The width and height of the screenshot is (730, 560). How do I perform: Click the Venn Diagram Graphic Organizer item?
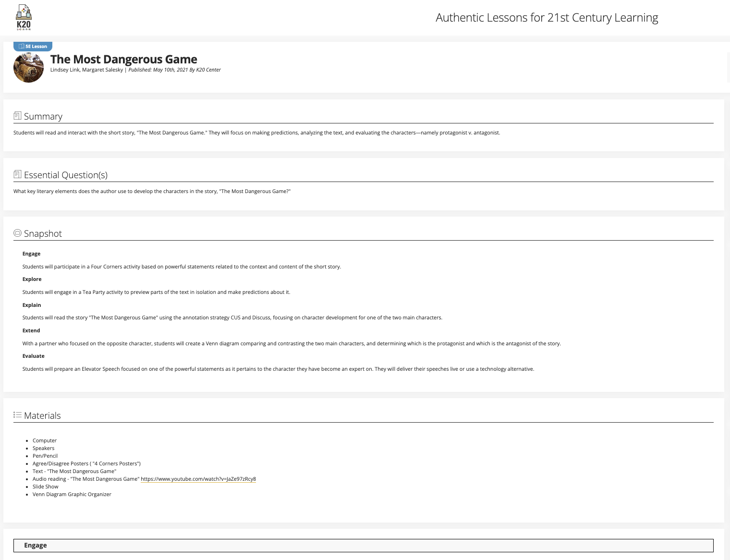[72, 494]
